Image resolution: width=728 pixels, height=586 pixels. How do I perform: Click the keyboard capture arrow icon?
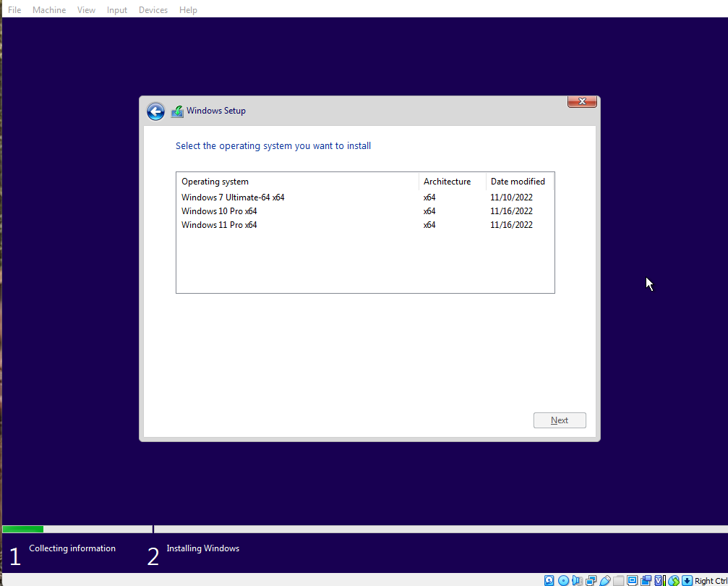[687, 580]
